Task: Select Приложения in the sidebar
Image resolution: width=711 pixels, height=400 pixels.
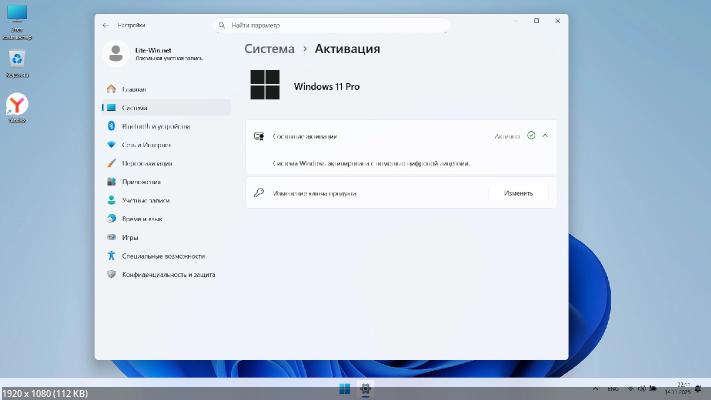Action: [x=141, y=182]
